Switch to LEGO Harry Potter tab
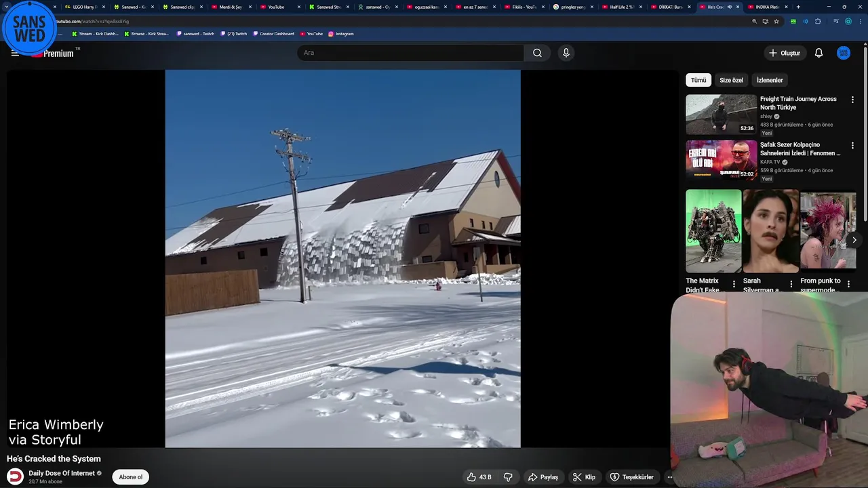Screen dimensions: 868x488 85,7
